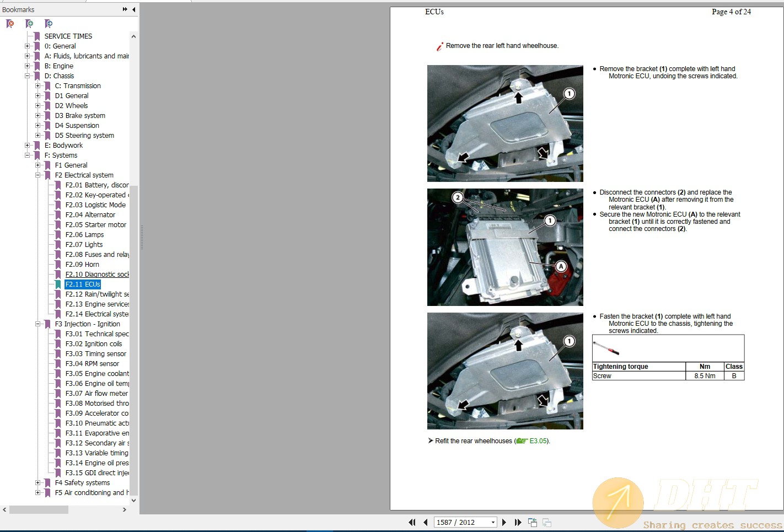Viewport: 784px width, 532px height.
Task: Open the F2.07 Lights bookmark
Action: click(x=84, y=245)
